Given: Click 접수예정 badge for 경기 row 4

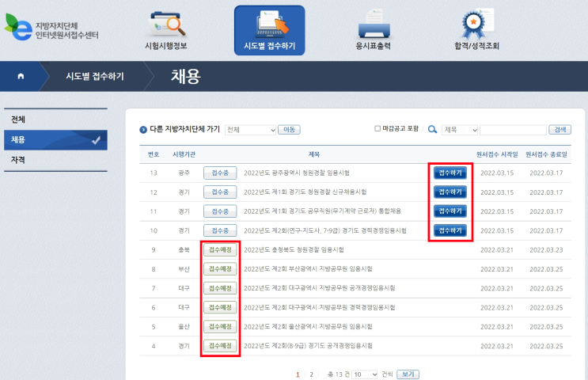Looking at the screenshot, I should tap(220, 346).
